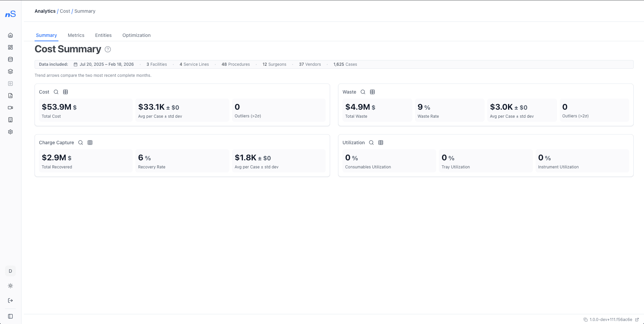Click the $1.8K Charge Capture Avg per Case tile
This screenshot has width=644, height=324.
coord(279,161)
